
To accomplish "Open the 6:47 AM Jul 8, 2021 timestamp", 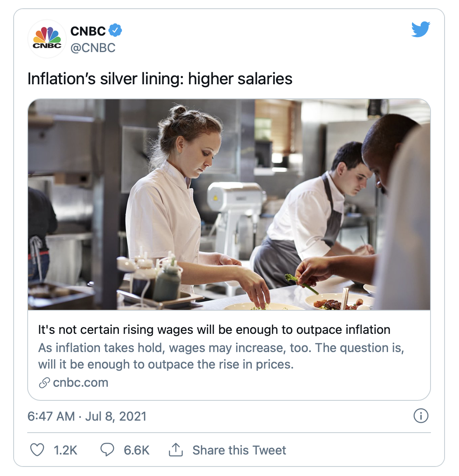I will [87, 416].
